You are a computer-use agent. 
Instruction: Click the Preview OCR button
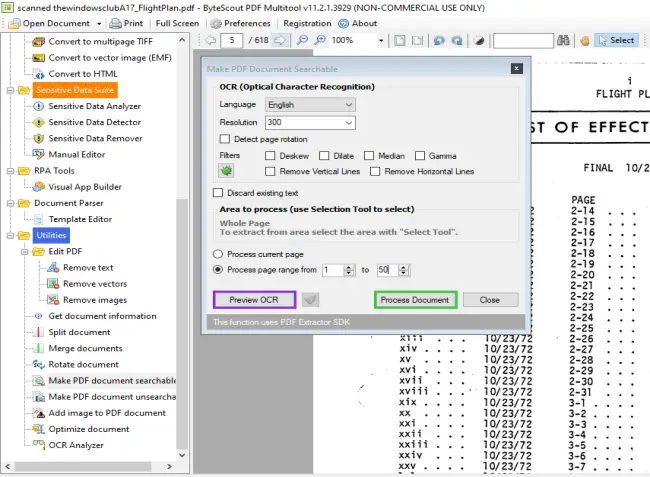pyautogui.click(x=254, y=300)
